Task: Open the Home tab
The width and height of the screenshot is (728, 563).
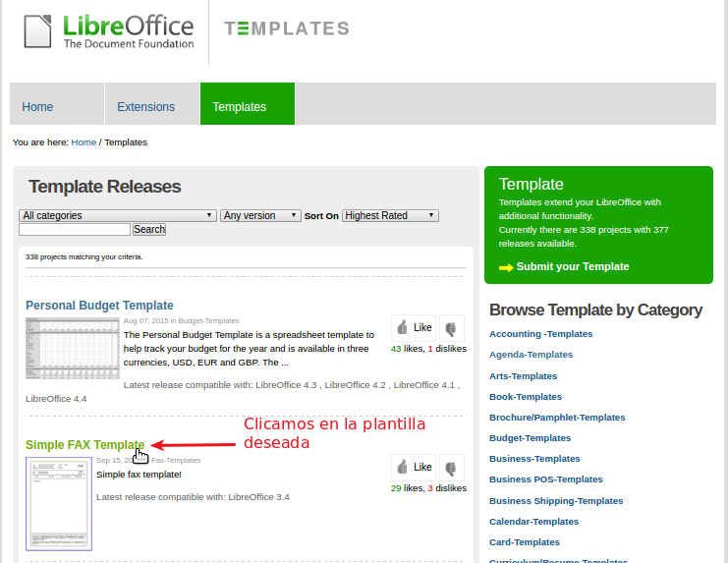Action: click(x=57, y=104)
